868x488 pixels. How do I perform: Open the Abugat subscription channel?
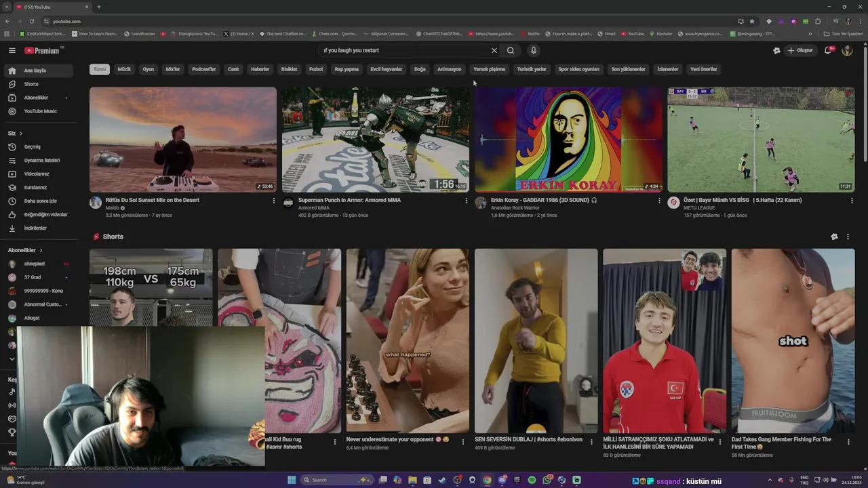click(39, 318)
